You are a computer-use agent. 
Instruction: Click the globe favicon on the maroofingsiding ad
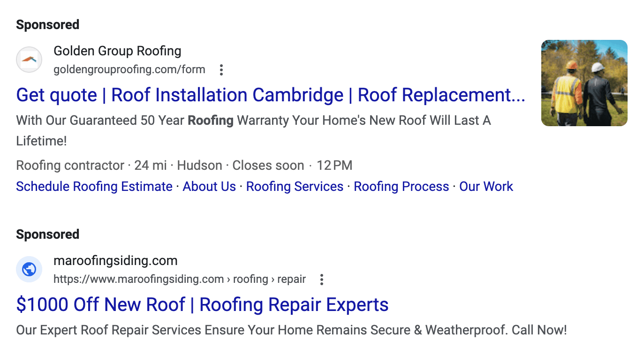point(29,269)
